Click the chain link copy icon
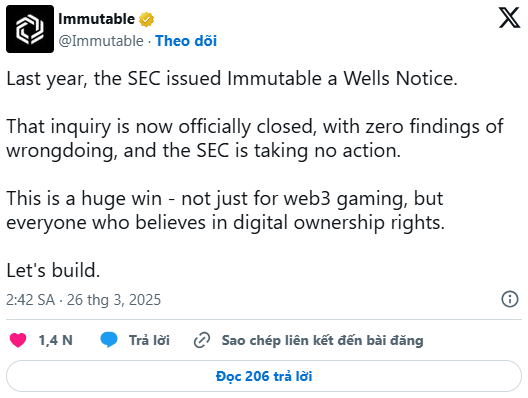 pyautogui.click(x=202, y=340)
